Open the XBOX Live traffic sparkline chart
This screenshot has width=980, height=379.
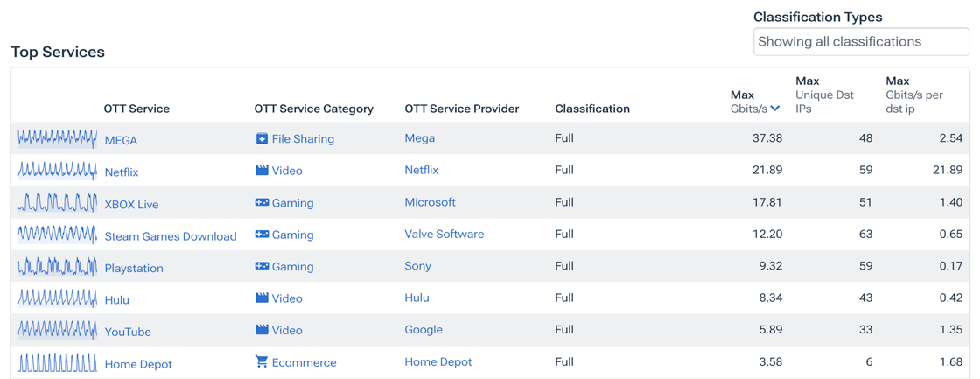58,203
